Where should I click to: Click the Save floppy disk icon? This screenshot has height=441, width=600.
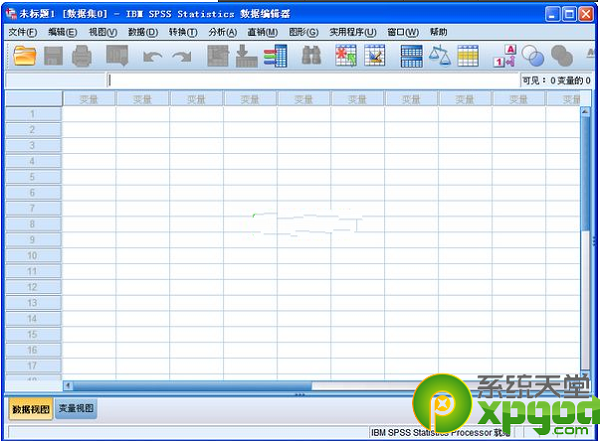tap(54, 56)
